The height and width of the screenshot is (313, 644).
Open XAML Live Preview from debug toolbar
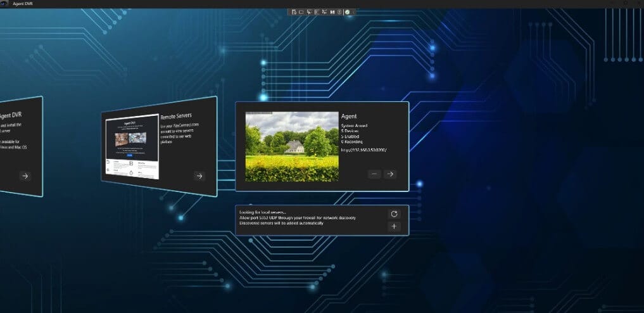pyautogui.click(x=301, y=11)
